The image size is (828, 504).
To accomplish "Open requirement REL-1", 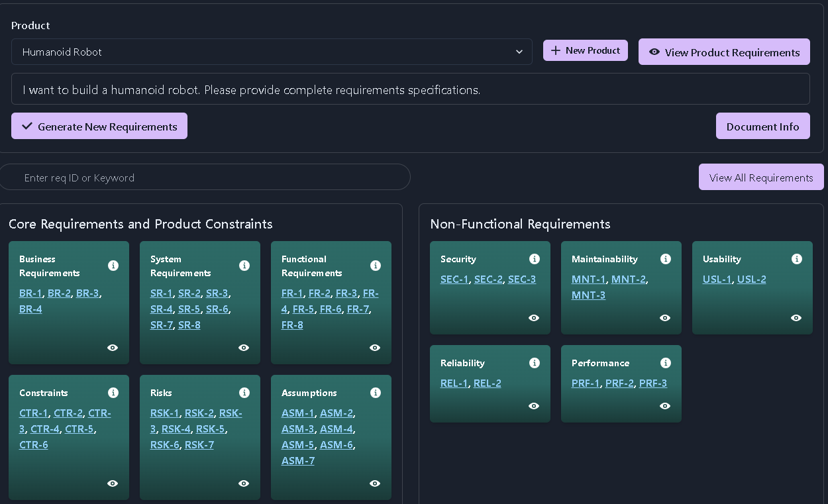I will tap(454, 383).
